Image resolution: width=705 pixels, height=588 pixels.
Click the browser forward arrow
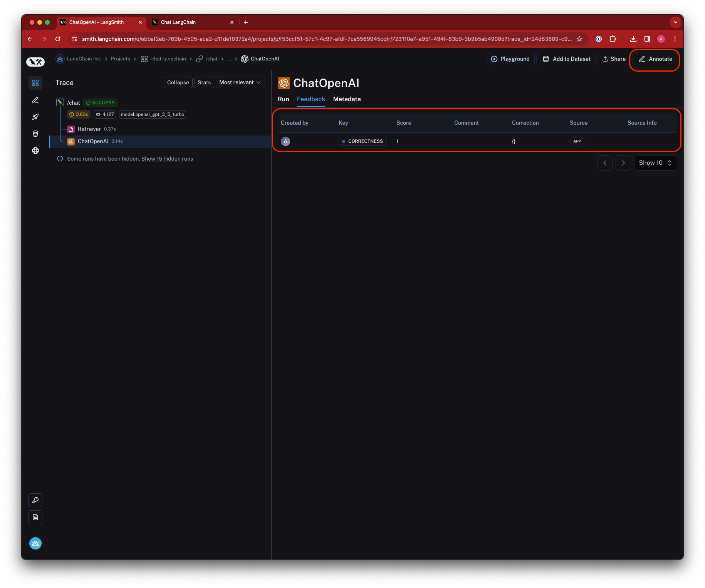pos(44,39)
